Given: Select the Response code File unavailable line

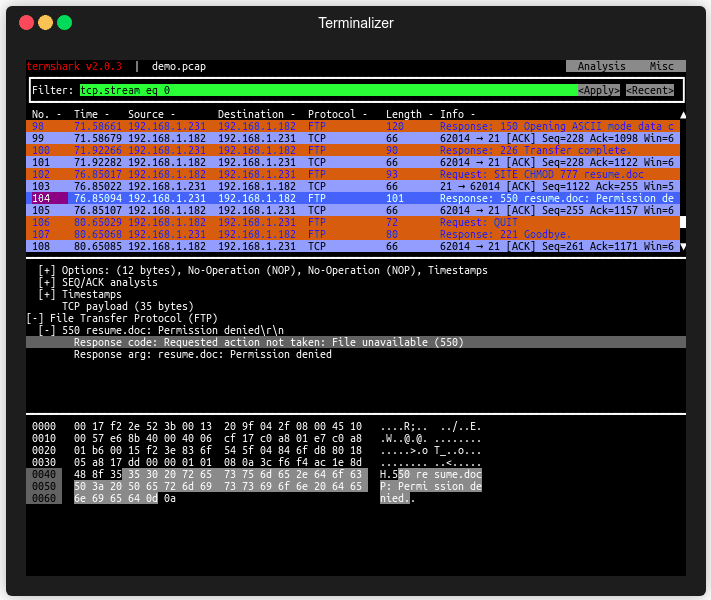Looking at the screenshot, I should point(356,342).
